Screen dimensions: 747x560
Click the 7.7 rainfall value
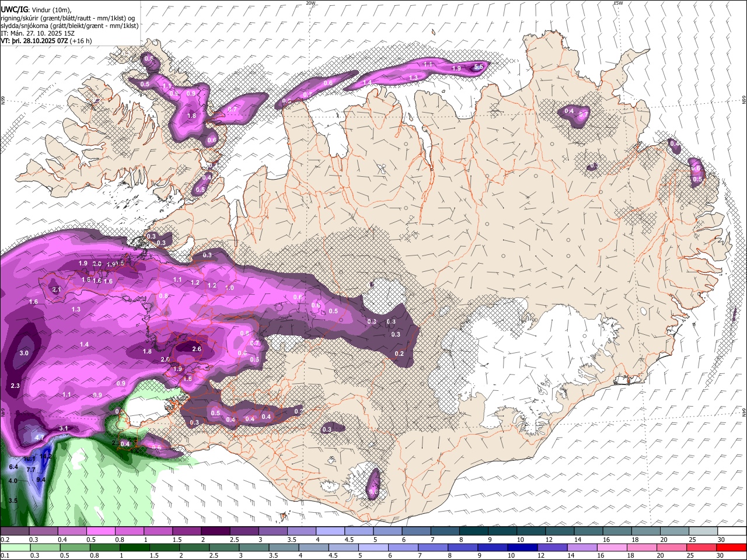[x=31, y=470]
